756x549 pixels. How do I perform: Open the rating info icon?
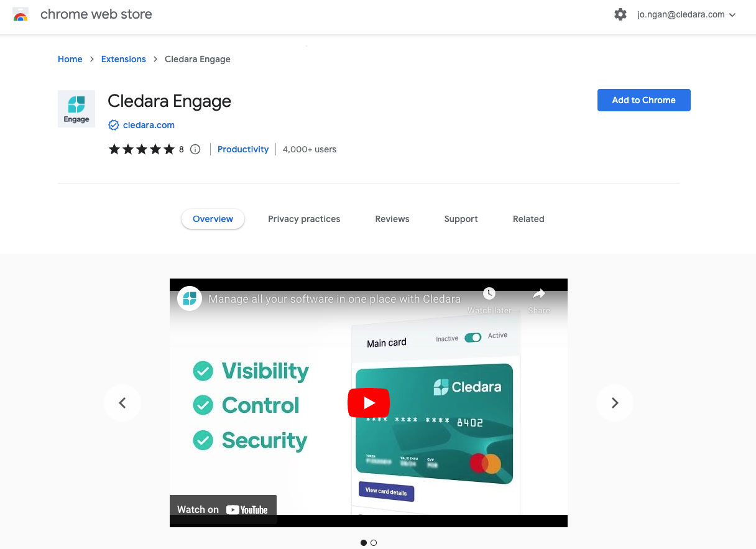tap(195, 149)
